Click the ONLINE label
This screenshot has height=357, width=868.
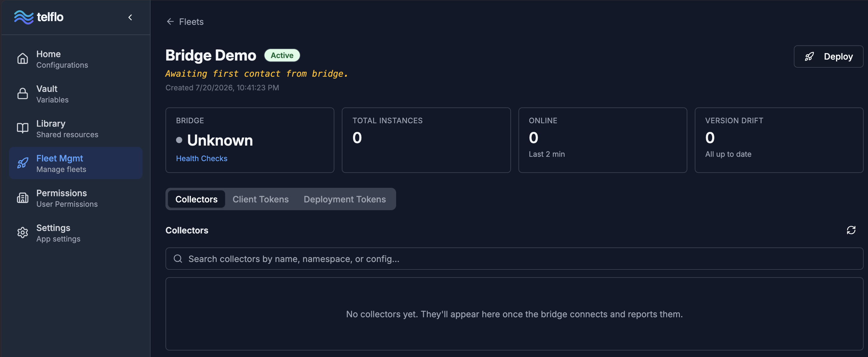pos(543,120)
